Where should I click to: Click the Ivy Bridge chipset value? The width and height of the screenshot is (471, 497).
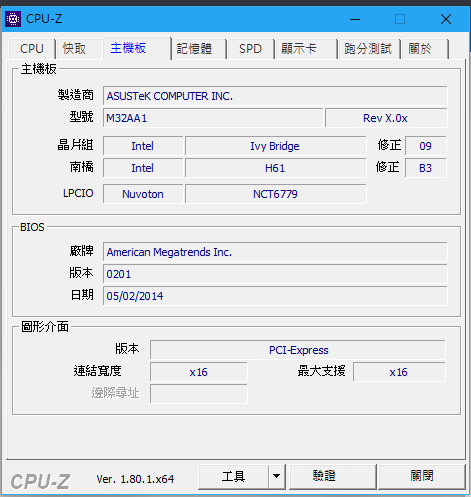coord(276,146)
